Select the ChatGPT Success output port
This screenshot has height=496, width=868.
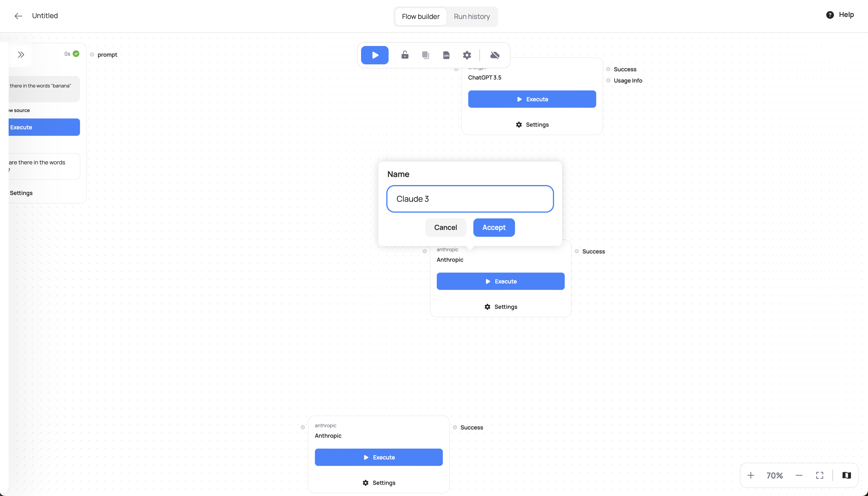(x=608, y=69)
